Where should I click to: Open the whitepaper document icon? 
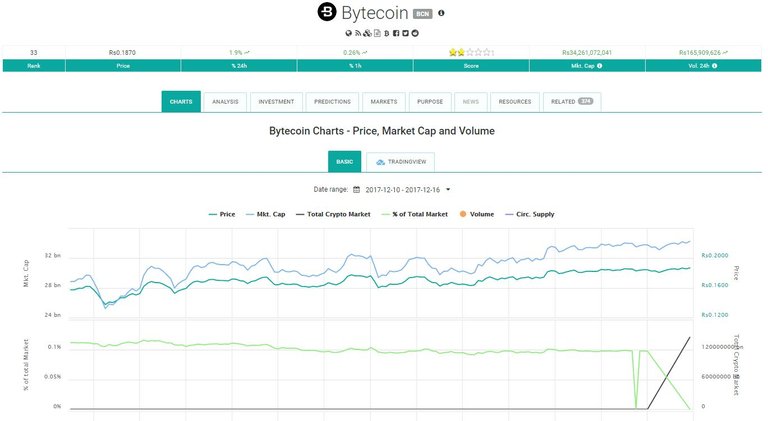[x=377, y=33]
